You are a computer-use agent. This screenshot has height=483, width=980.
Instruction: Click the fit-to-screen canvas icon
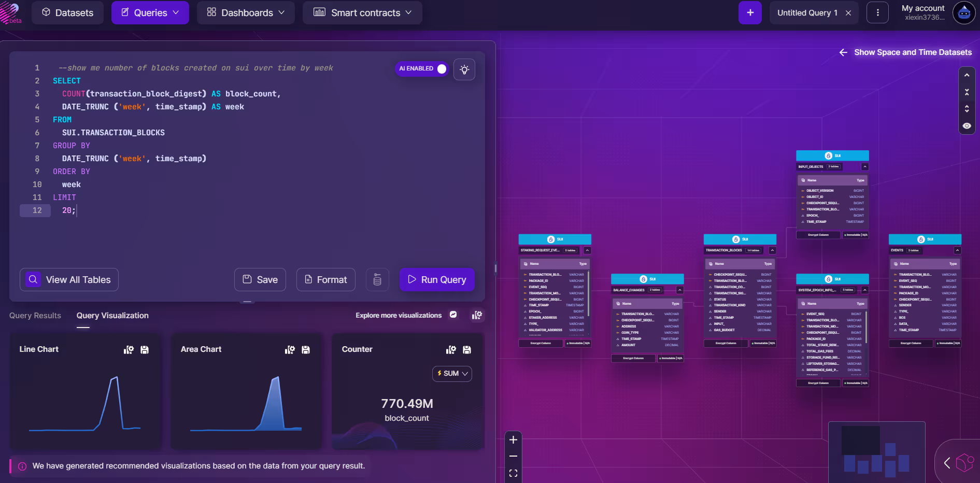[513, 473]
